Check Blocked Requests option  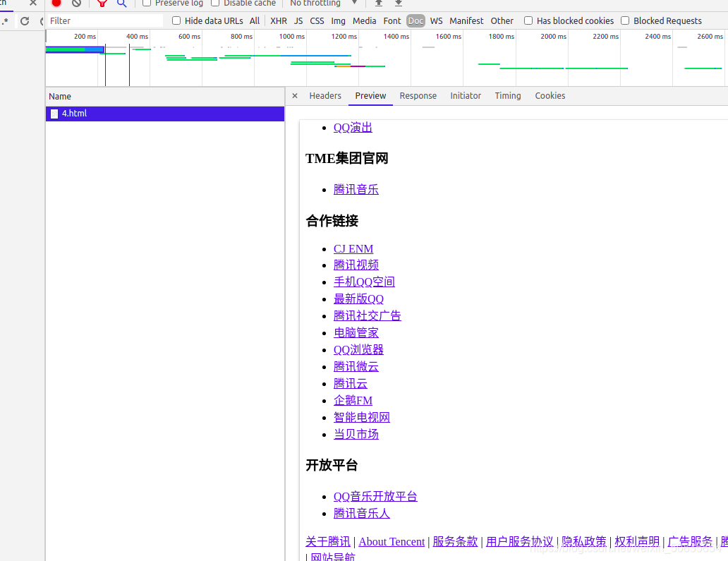(625, 20)
